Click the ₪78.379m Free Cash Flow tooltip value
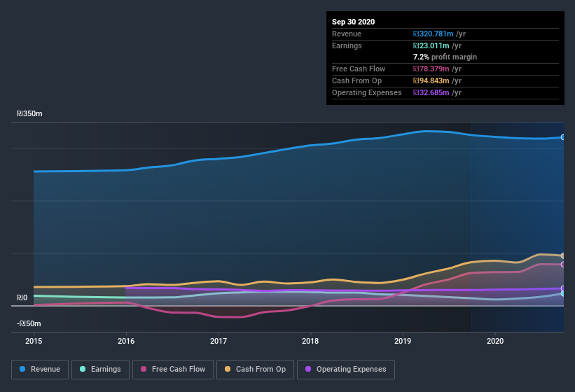Screen dimensions: 575x392 [x=428, y=69]
